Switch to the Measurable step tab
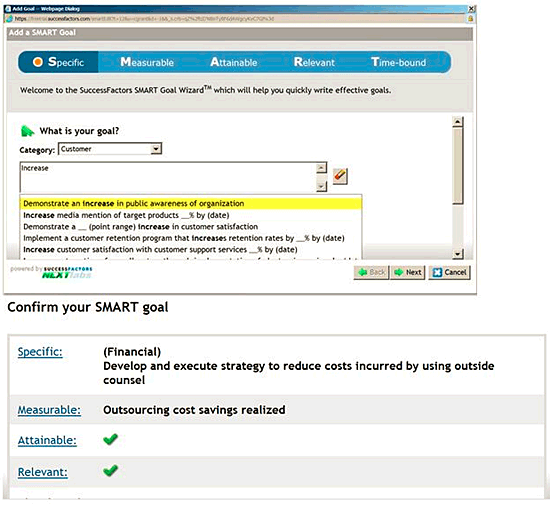This screenshot has height=505, width=550. click(147, 62)
